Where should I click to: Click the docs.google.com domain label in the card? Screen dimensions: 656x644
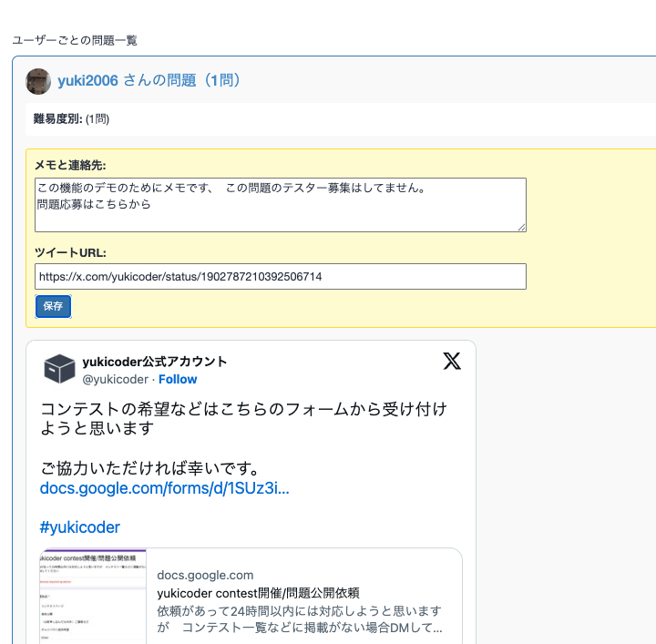(x=205, y=576)
